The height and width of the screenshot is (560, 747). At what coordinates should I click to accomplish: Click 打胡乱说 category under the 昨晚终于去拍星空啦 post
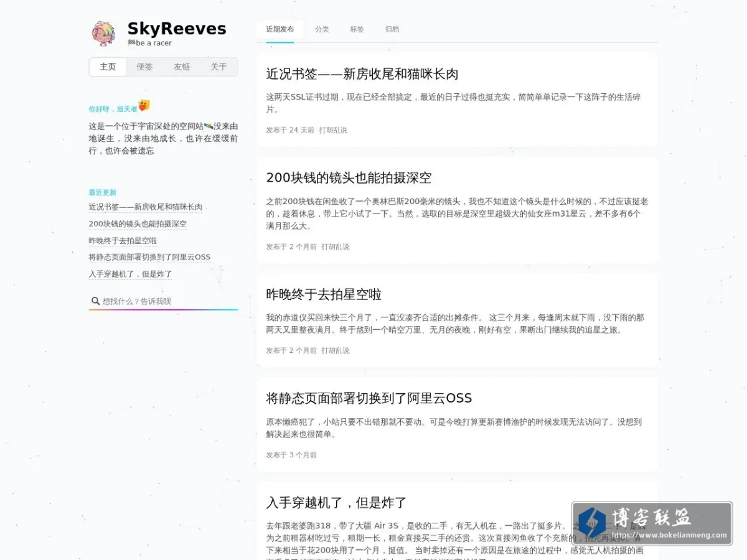click(336, 351)
